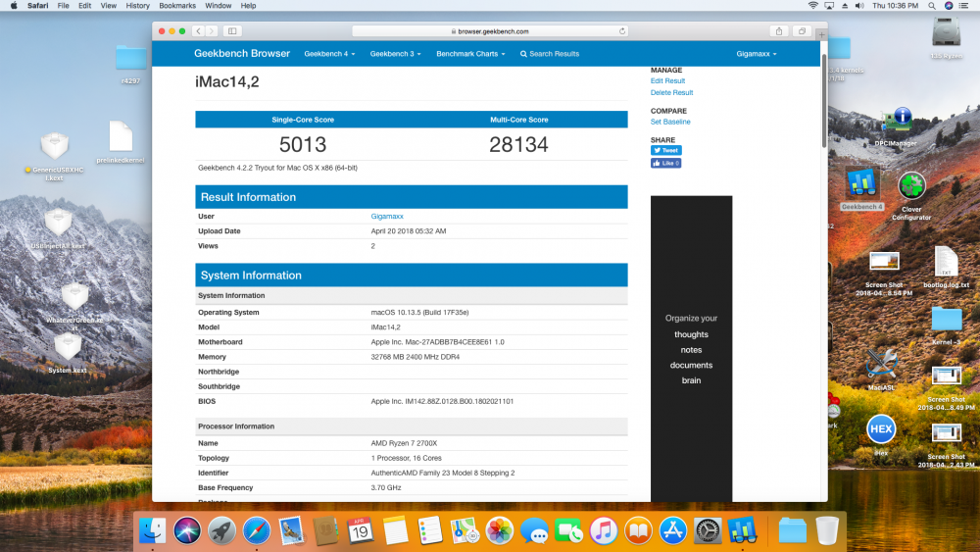Open Photos from the Dock
This screenshot has height=552, width=980.
(500, 530)
